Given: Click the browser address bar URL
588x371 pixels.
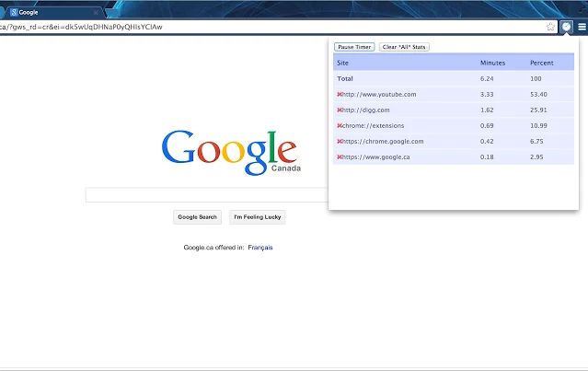Looking at the screenshot, I should point(81,27).
